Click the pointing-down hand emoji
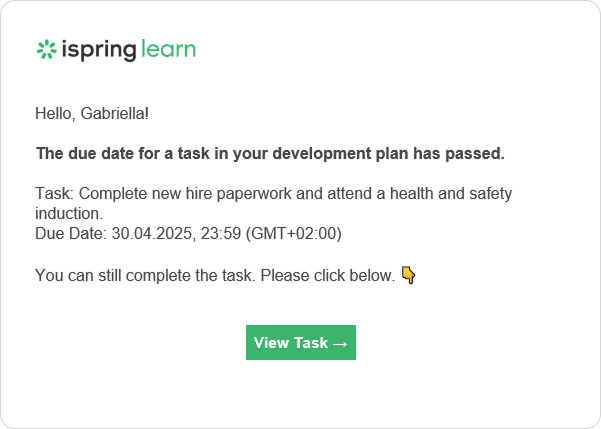601x429 pixels. pyautogui.click(x=409, y=275)
